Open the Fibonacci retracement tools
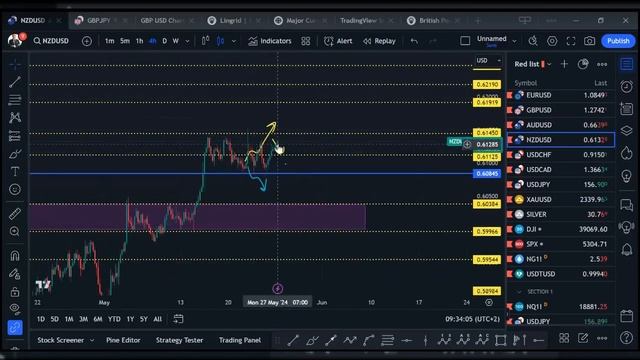 tap(15, 100)
